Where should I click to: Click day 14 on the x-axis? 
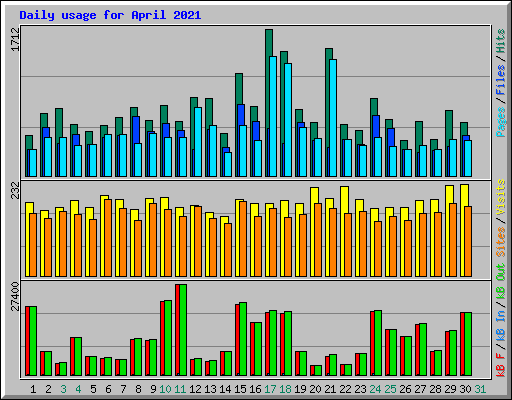coord(225,389)
